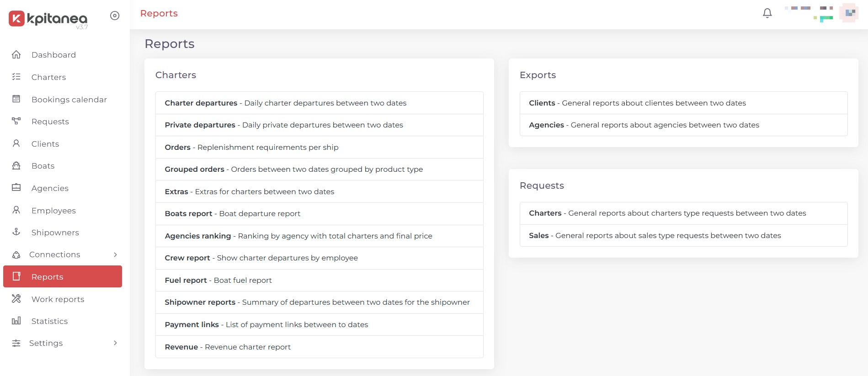The image size is (868, 376).
Task: Click the Requests flow icon
Action: [16, 121]
